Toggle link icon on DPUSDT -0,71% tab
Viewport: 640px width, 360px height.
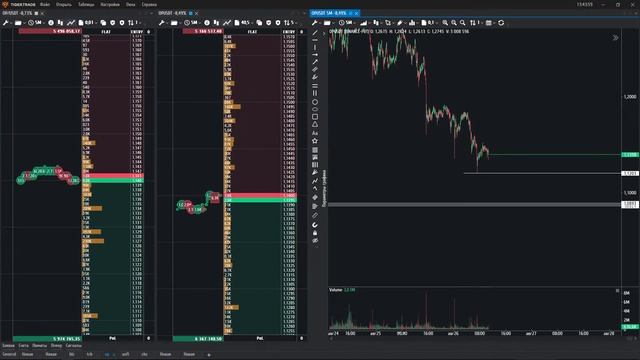36,13
